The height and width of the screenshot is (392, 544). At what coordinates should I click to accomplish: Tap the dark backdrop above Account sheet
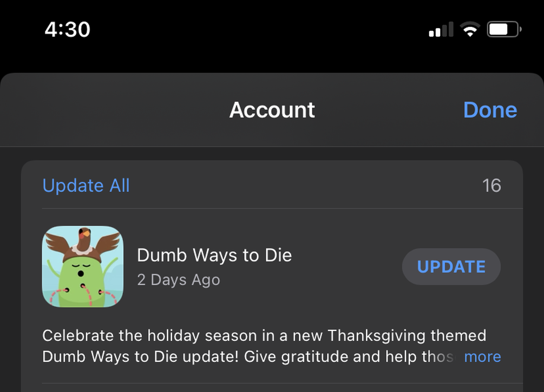coord(272,57)
